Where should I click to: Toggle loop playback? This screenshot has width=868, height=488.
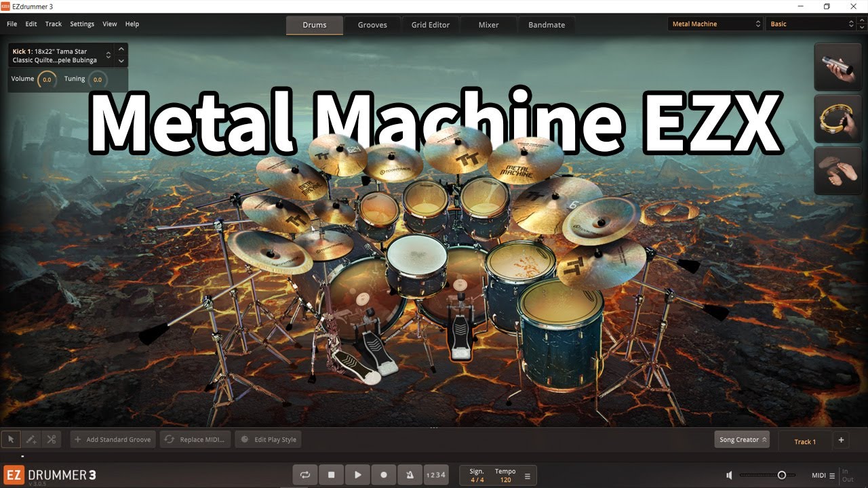click(x=305, y=475)
